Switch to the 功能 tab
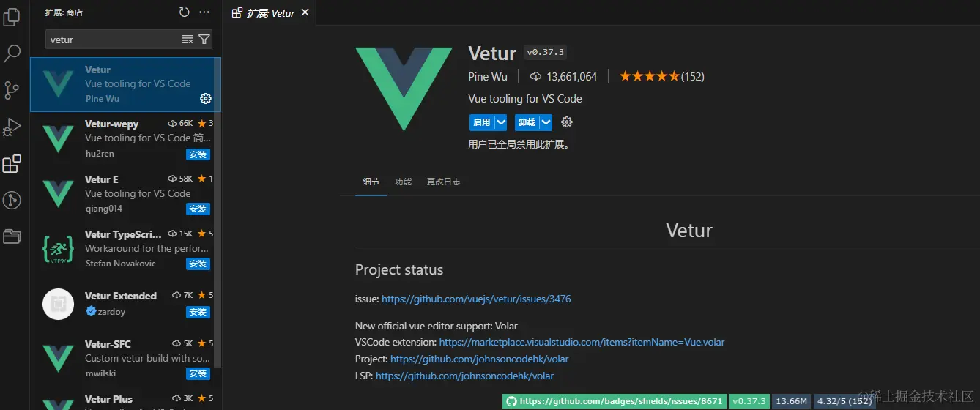Viewport: 980px width, 410px height. pyautogui.click(x=403, y=182)
